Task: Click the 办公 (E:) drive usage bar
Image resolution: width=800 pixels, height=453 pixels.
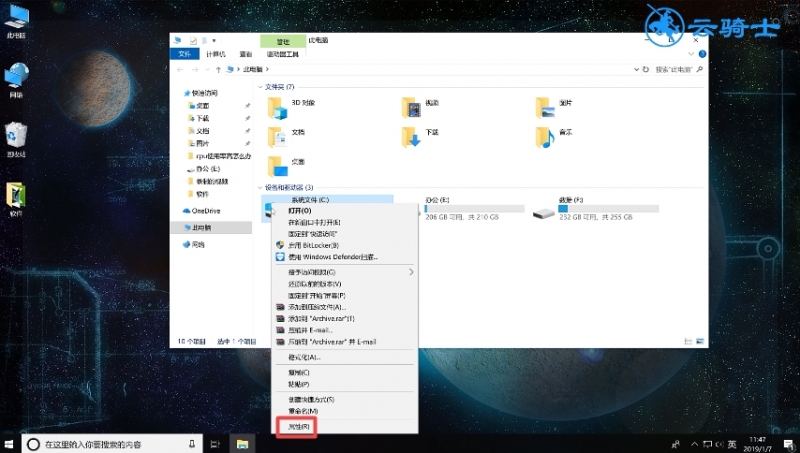Action: click(x=474, y=209)
